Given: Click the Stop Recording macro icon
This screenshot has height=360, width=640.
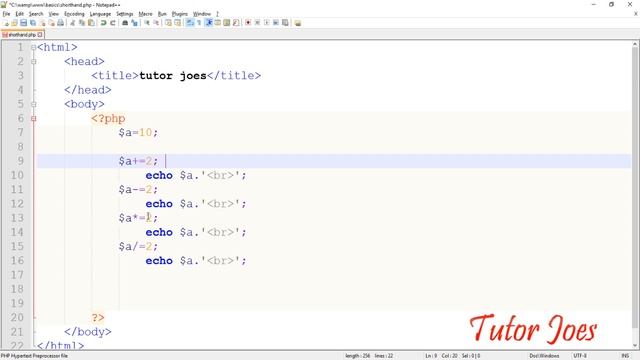Looking at the screenshot, I should pos(257,23).
